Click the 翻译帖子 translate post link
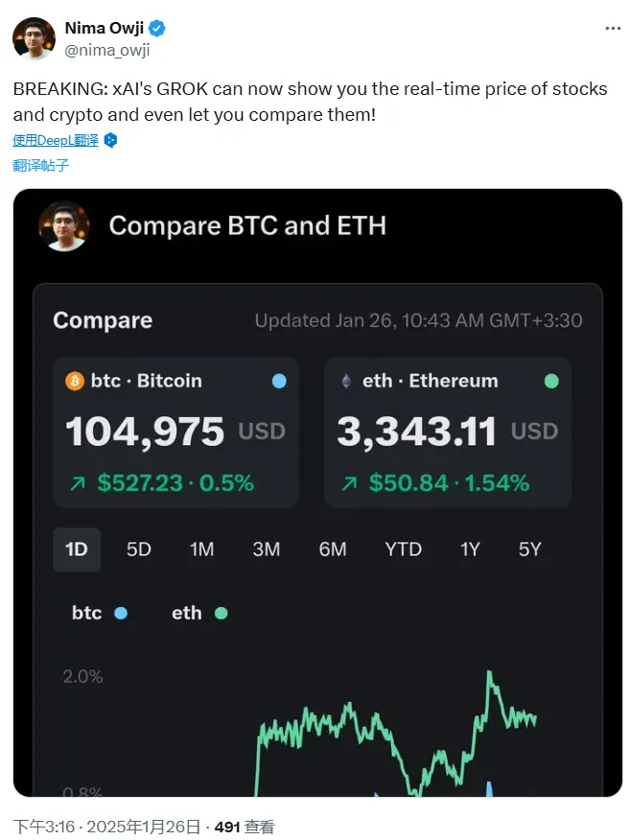This screenshot has width=630, height=840. point(41,165)
